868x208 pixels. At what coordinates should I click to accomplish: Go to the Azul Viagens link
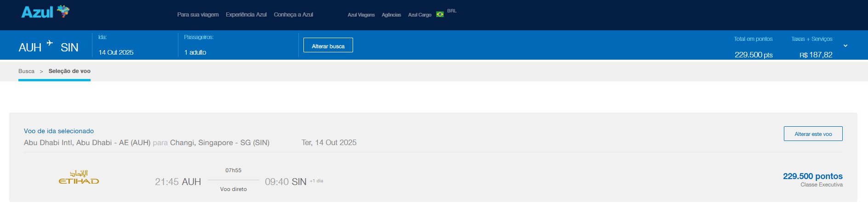click(x=361, y=15)
